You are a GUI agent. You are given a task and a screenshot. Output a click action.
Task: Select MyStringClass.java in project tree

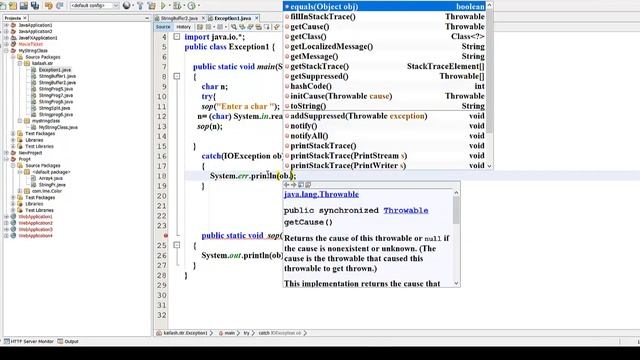tap(58, 127)
